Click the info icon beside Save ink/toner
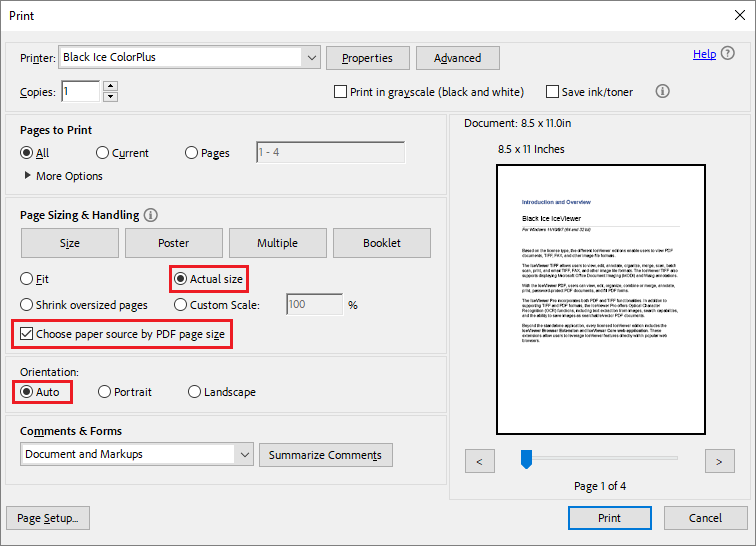 point(662,91)
